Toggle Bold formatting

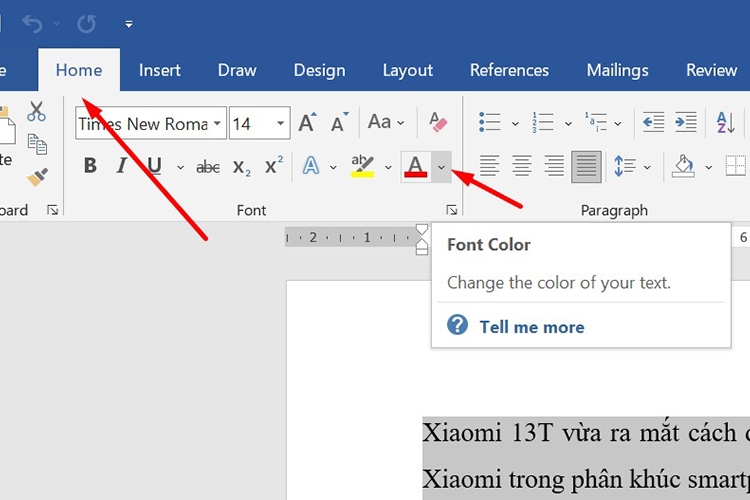click(x=90, y=166)
